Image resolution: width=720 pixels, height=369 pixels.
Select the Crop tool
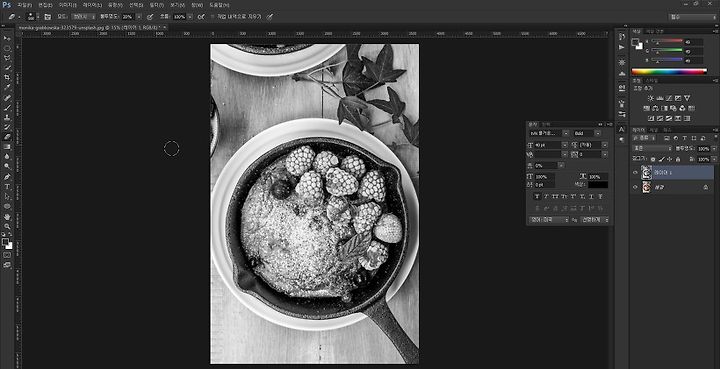[x=7, y=78]
